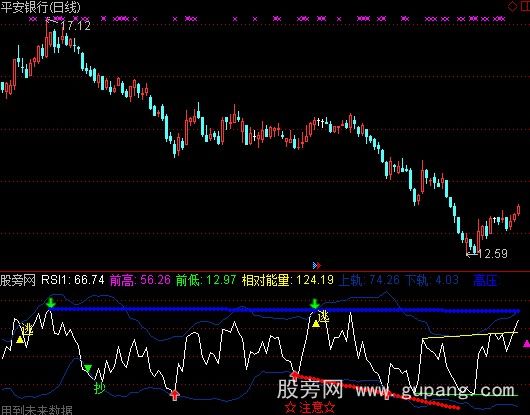530x415 pixels.
Task: Click the 下轨: 4.03 value
Action: coord(432,280)
